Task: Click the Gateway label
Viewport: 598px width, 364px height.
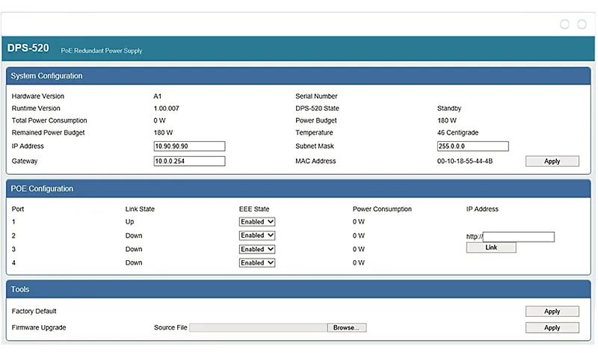Action: click(x=25, y=161)
